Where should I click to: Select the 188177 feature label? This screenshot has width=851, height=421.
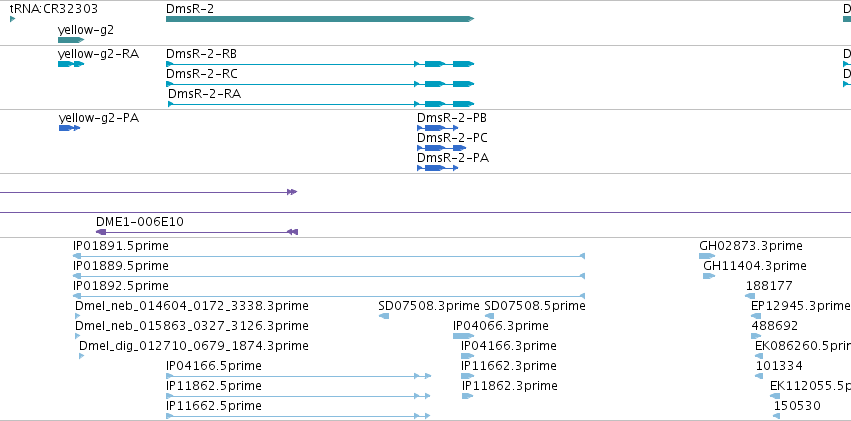[x=769, y=286]
